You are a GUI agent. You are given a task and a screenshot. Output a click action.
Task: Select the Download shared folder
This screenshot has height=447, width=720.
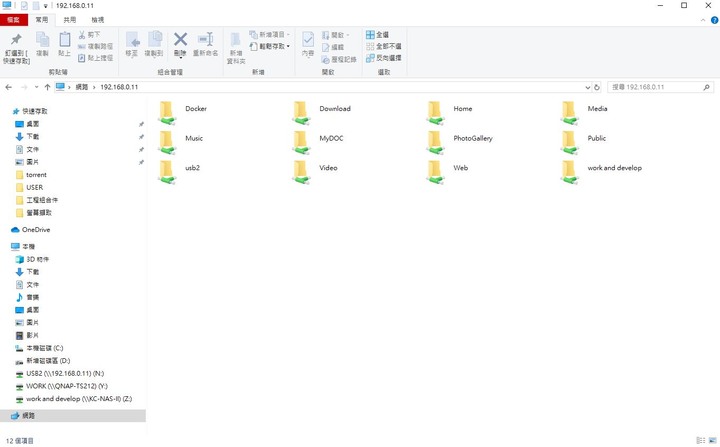(x=322, y=113)
